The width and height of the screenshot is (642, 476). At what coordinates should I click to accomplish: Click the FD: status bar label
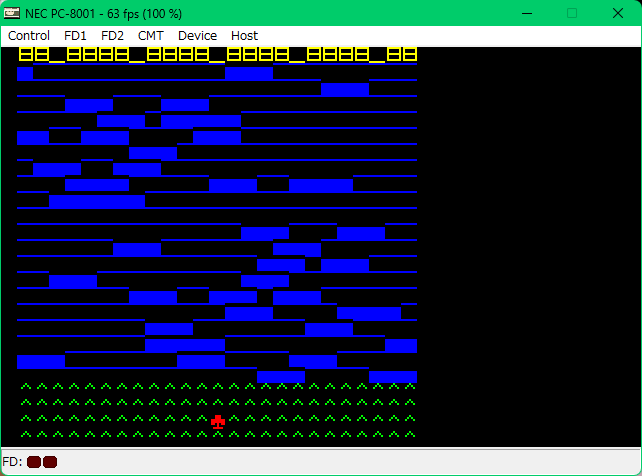[x=12, y=462]
